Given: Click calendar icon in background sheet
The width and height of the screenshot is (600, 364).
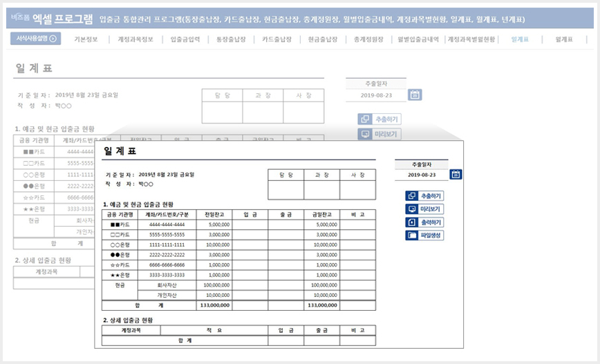Looking at the screenshot, I should 415,95.
